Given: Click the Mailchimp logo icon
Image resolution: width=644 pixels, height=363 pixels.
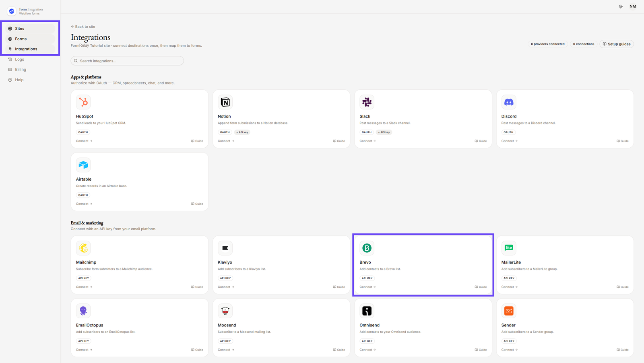Looking at the screenshot, I should pos(83,248).
